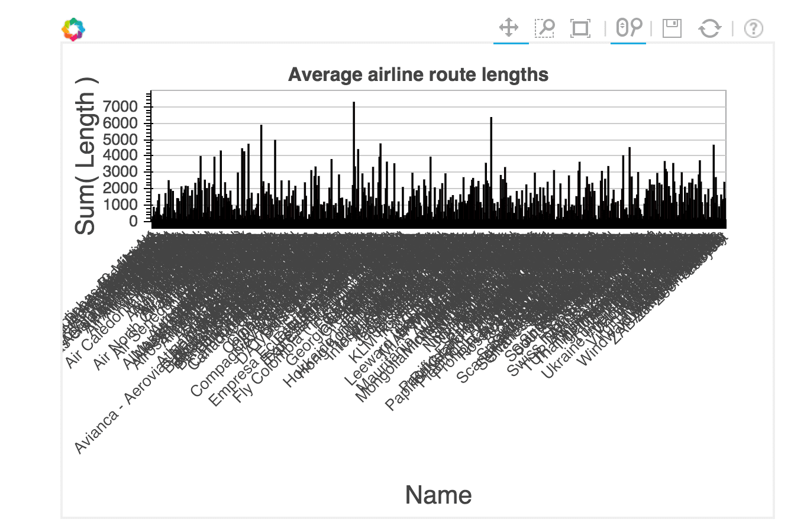Viewport: 807px width, 532px height.
Task: Toggle the Wheel Zoom tool
Action: coord(628,28)
